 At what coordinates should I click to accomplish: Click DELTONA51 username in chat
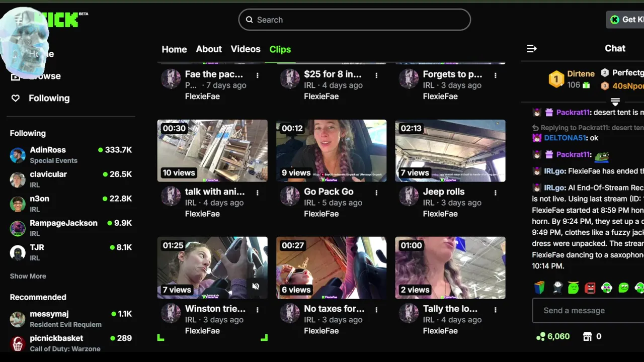coord(565,138)
